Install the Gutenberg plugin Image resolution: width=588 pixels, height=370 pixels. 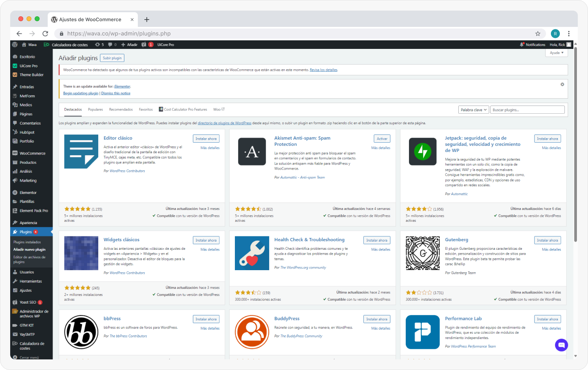[x=548, y=240]
